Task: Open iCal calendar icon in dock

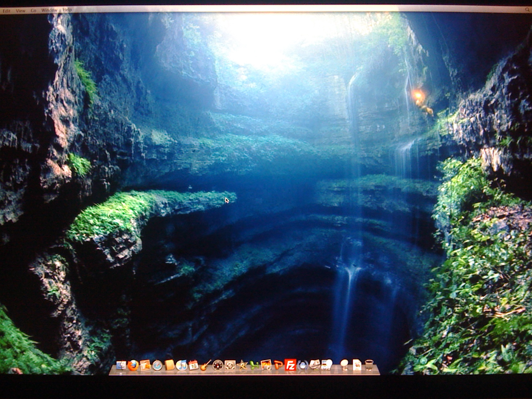Action: pos(194,365)
